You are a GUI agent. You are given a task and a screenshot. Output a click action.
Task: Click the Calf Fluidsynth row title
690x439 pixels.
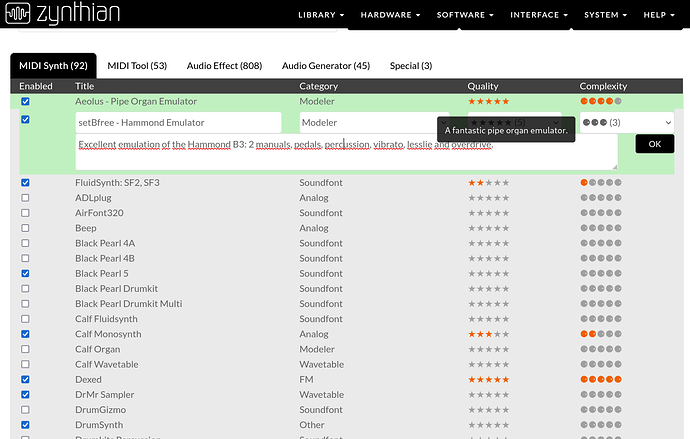click(106, 319)
